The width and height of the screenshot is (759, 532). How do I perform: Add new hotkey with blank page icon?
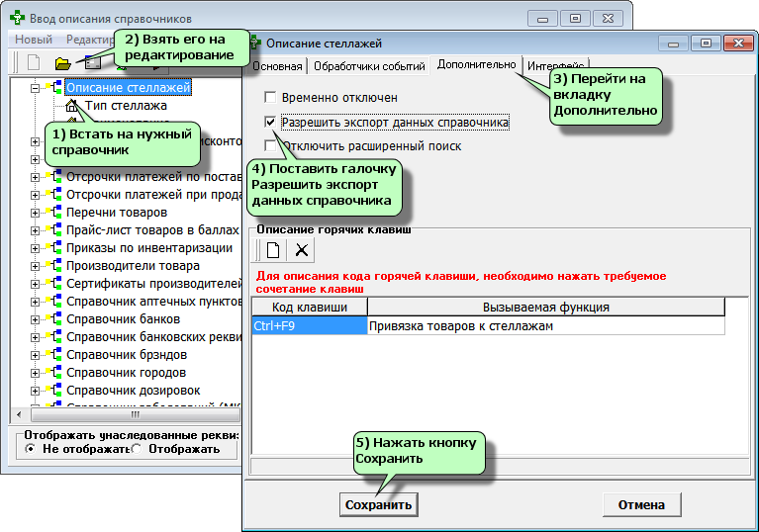coord(272,249)
